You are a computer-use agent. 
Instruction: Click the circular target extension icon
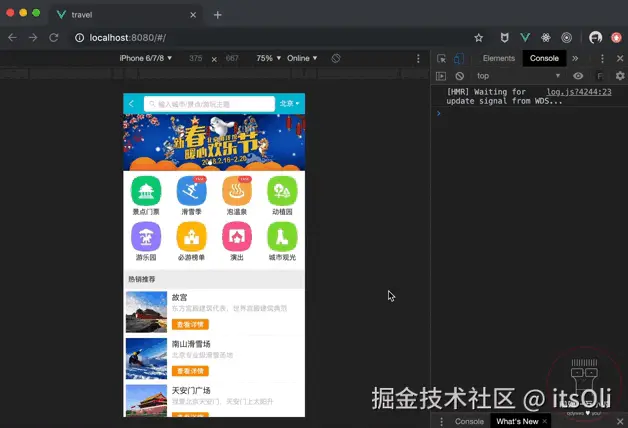[x=566, y=38]
